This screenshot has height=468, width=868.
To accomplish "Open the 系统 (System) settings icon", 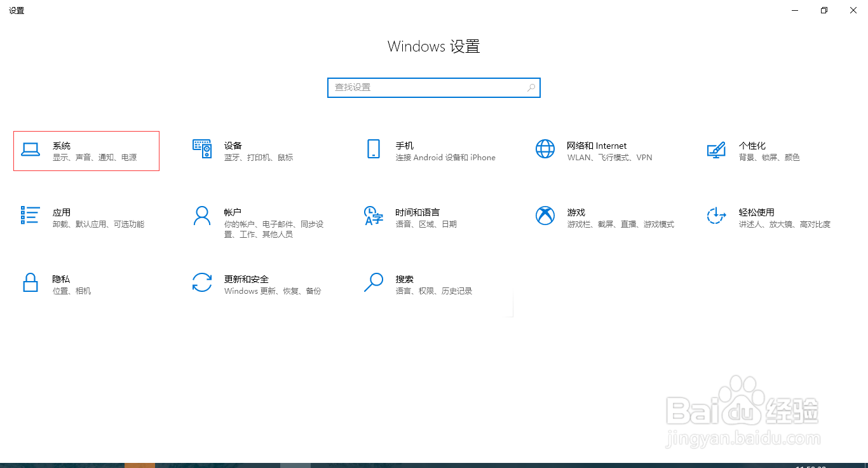I will pos(86,151).
